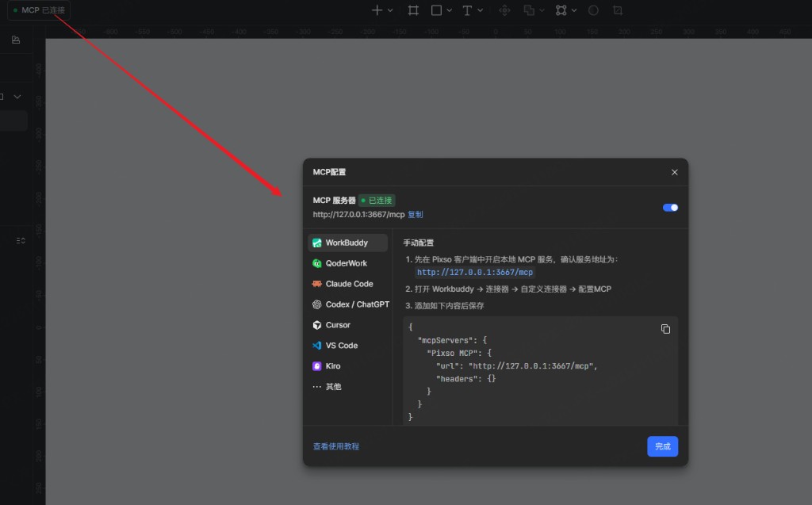The image size is (812, 505).
Task: Select the Frame tool in toolbar
Action: [x=413, y=10]
